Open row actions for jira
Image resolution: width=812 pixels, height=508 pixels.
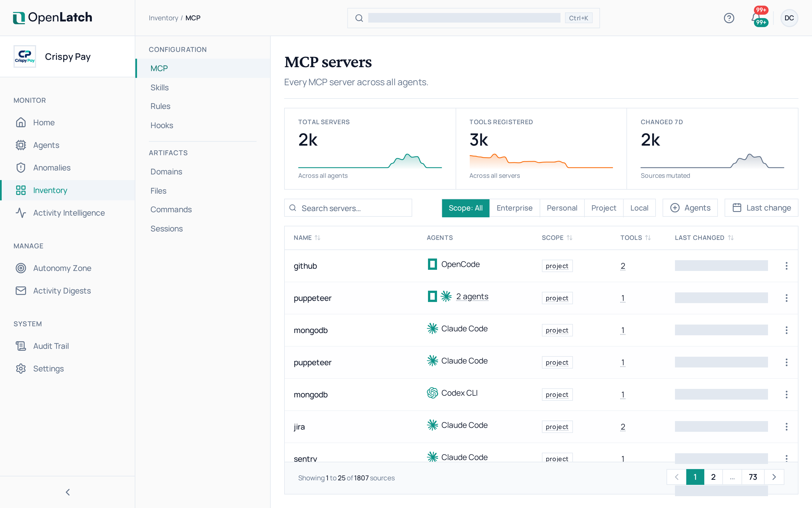pyautogui.click(x=786, y=427)
